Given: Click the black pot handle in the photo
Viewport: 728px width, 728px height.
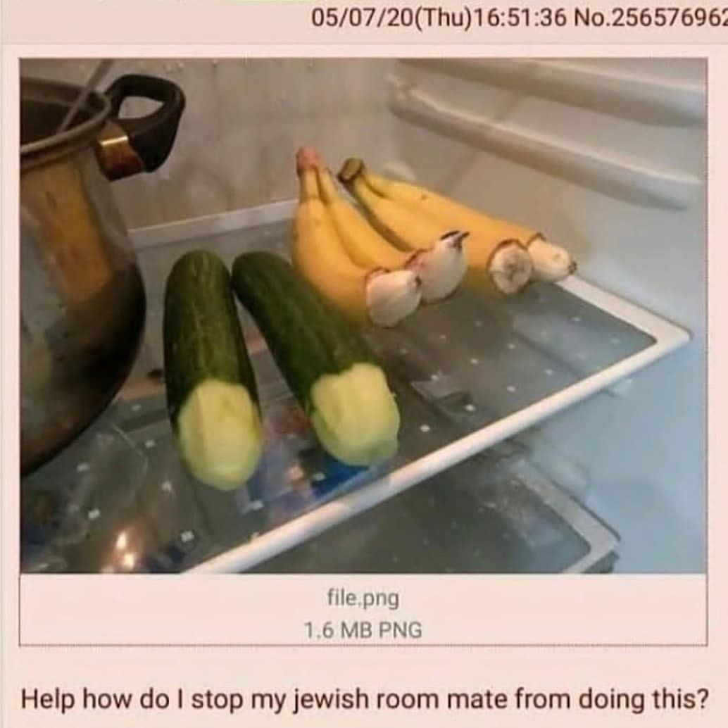Looking at the screenshot, I should (139, 125).
